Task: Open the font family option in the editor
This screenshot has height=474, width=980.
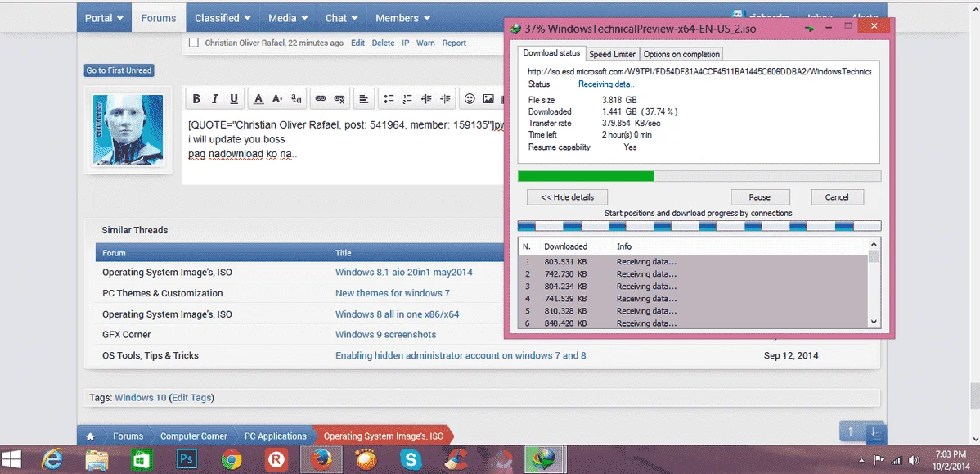Action: (x=296, y=99)
